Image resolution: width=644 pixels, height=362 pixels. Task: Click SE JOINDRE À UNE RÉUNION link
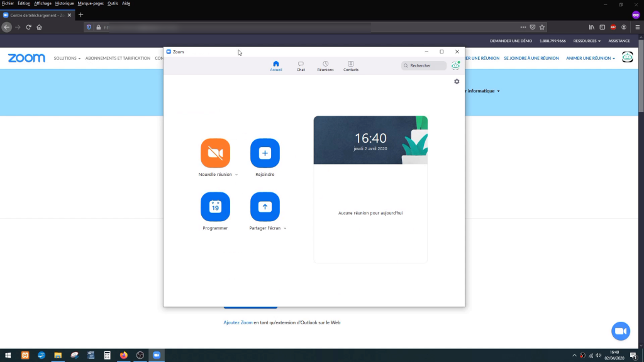531,58
